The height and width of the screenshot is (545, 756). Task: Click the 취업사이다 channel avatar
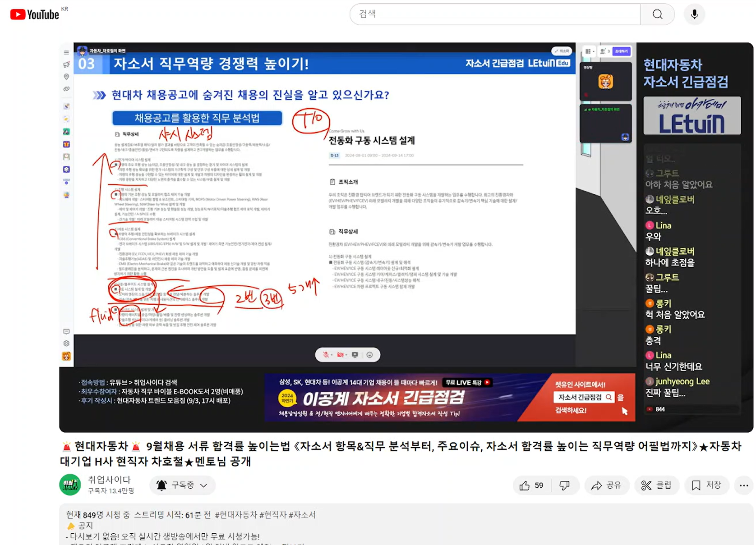click(70, 485)
